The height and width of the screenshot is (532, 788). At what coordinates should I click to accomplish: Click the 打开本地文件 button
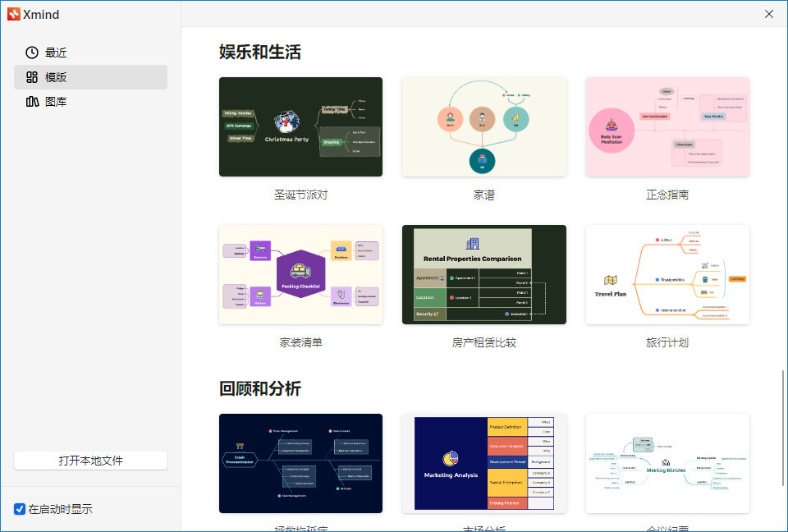[x=90, y=461]
